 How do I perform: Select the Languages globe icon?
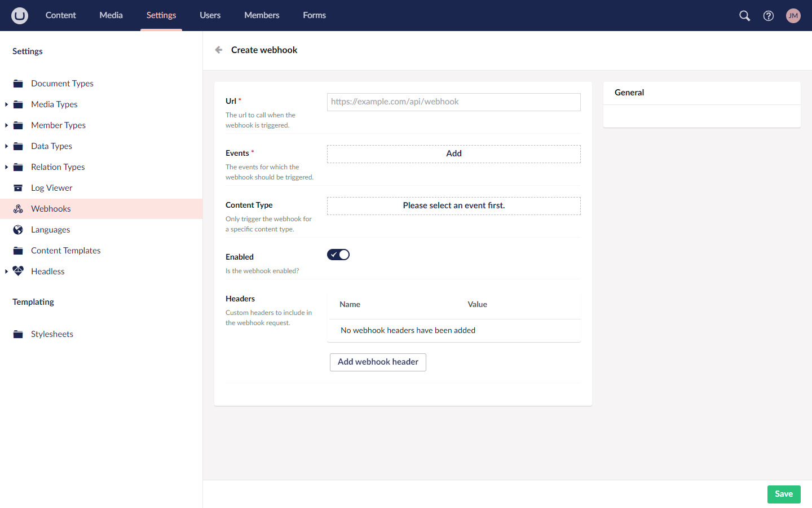click(19, 229)
